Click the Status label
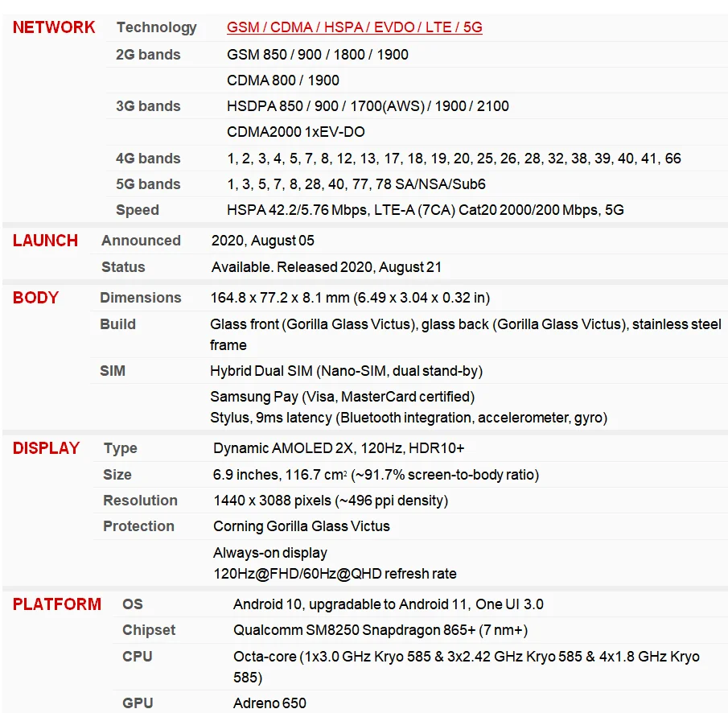 point(123,267)
